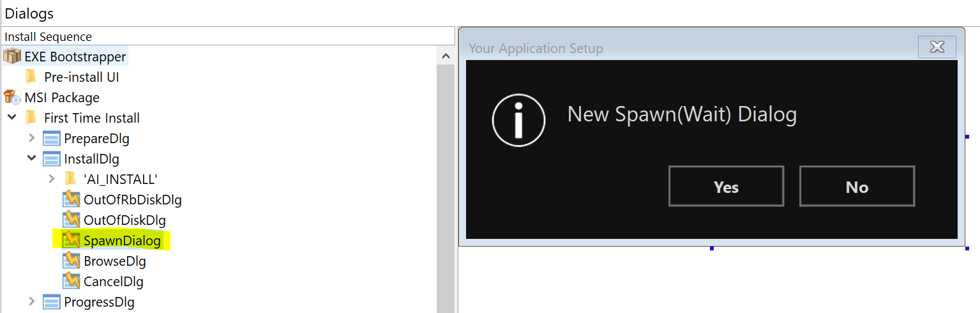The image size is (980, 313).
Task: Click the Pre-install UI folder icon
Action: pyautogui.click(x=31, y=77)
